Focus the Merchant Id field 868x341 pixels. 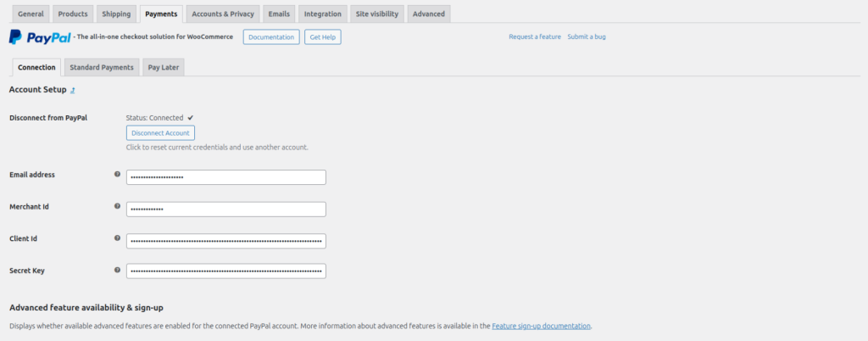[x=225, y=210]
